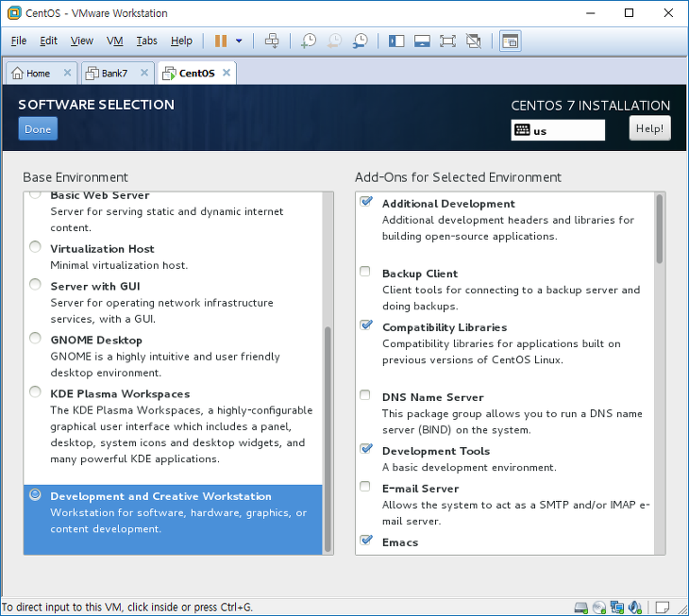Open the Tabs menu
Screen dimensions: 689x616
[146, 41]
